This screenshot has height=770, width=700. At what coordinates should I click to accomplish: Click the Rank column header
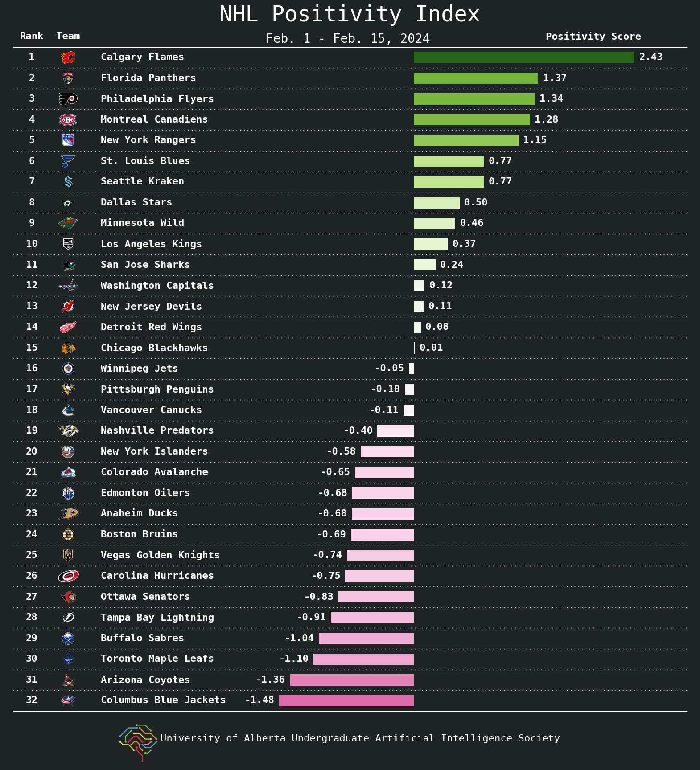(x=32, y=36)
